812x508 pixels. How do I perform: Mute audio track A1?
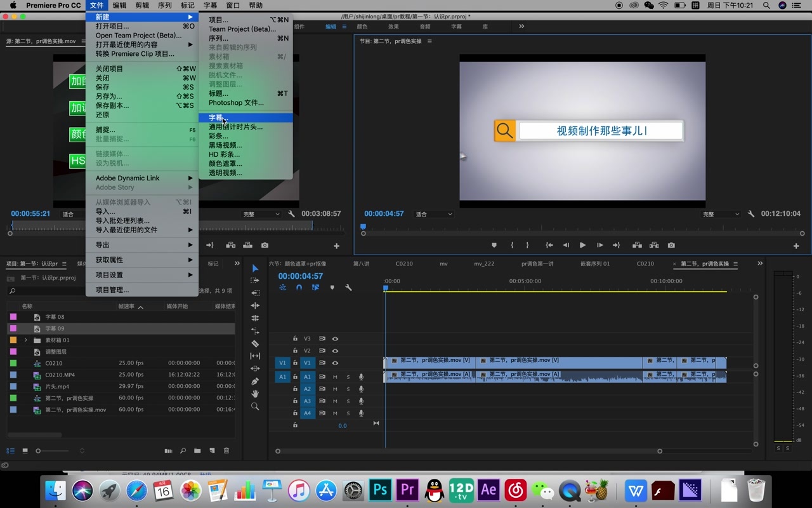335,377
